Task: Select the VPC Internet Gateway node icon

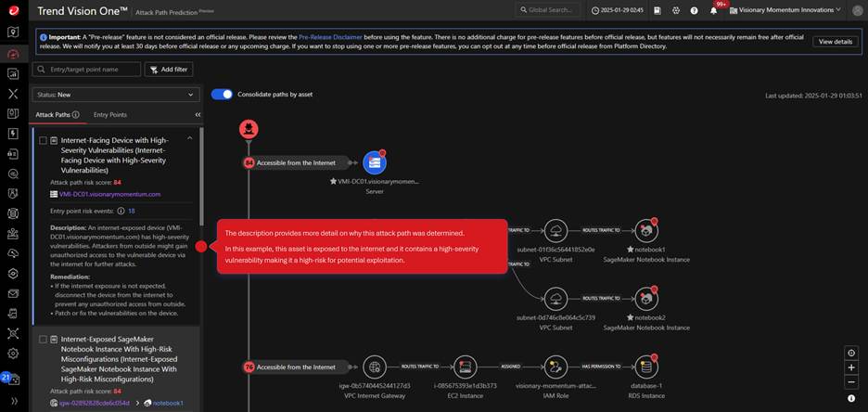Action: tap(375, 367)
